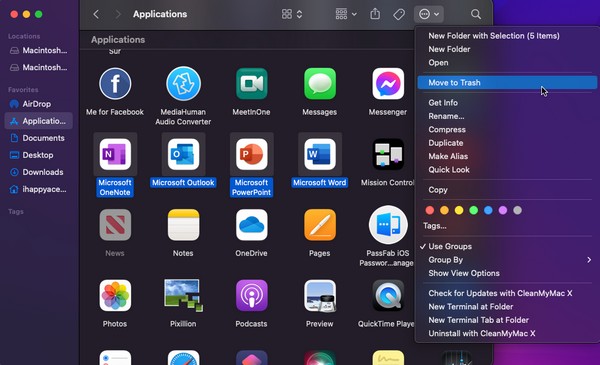
Task: Select the Preview app icon
Action: pos(320,295)
